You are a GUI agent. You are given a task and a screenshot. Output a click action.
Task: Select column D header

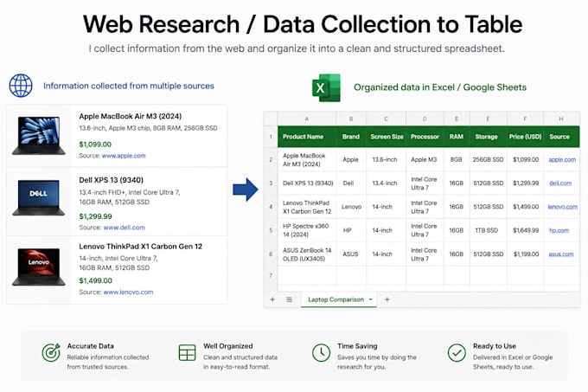(x=425, y=119)
